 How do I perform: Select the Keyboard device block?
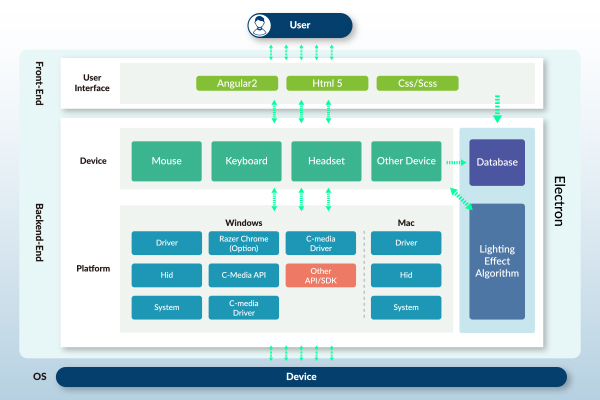pyautogui.click(x=246, y=161)
